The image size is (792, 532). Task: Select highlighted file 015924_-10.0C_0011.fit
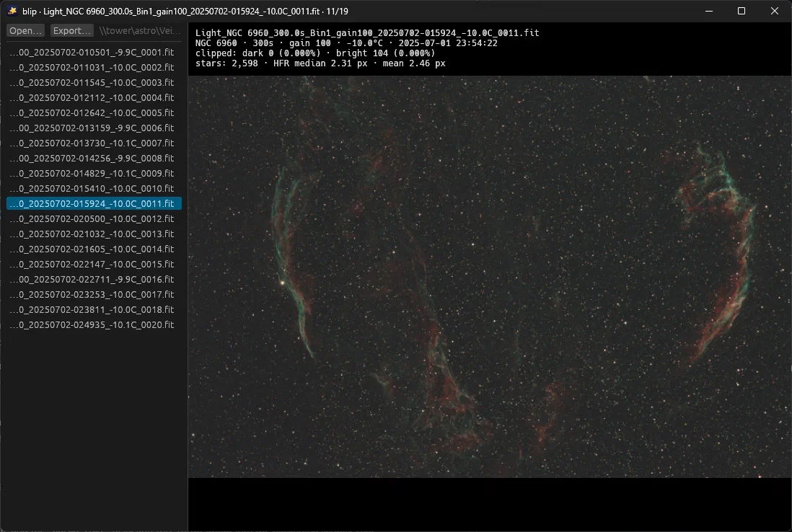94,203
